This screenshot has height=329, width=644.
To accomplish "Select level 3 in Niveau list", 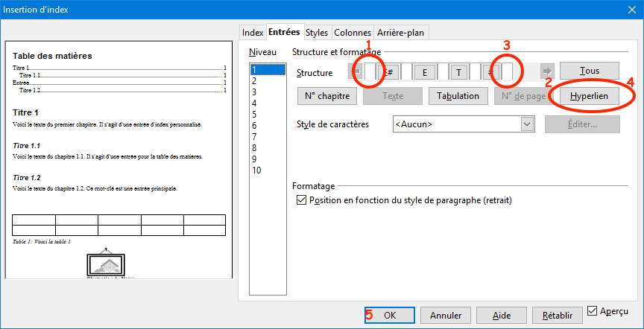I will click(268, 92).
